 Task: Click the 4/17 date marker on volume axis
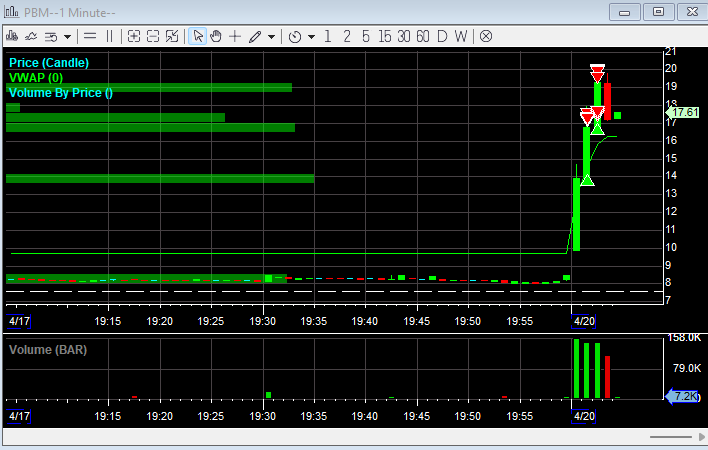(19, 416)
